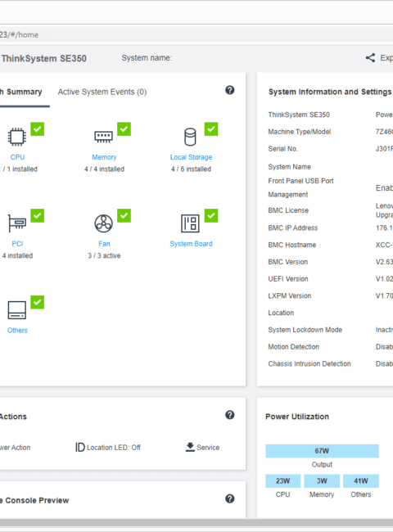Screen dimensions: 393x532
Task: Open the Power Action control
Action: (x=15, y=448)
